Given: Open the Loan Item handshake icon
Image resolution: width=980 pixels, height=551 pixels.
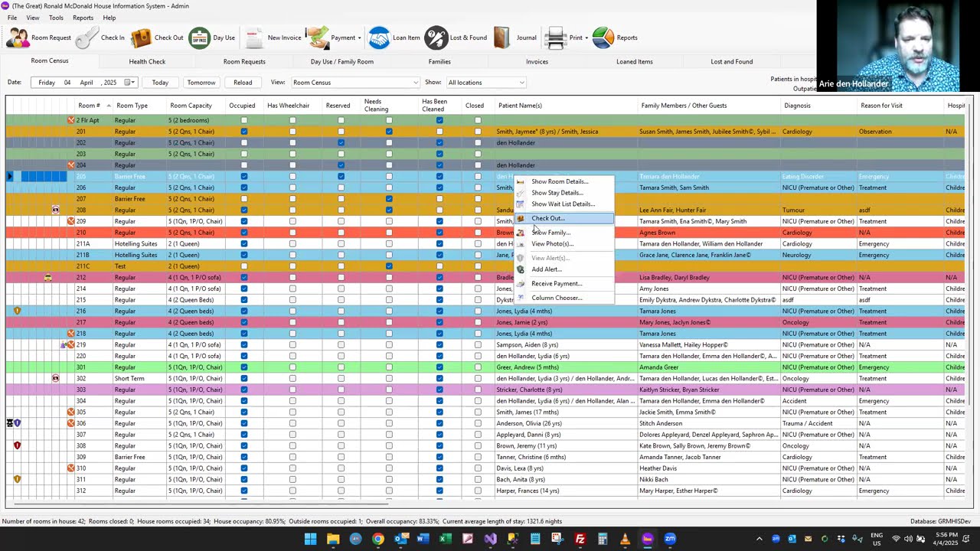Looking at the screenshot, I should 379,37.
